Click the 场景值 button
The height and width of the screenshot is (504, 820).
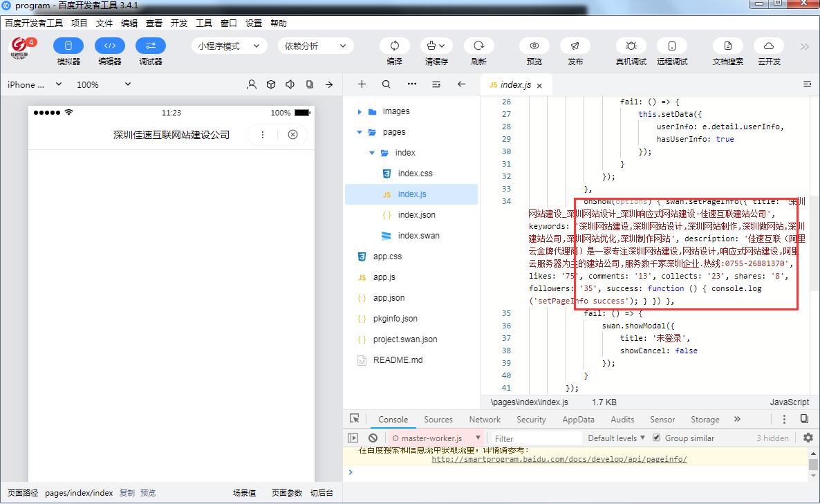(244, 492)
